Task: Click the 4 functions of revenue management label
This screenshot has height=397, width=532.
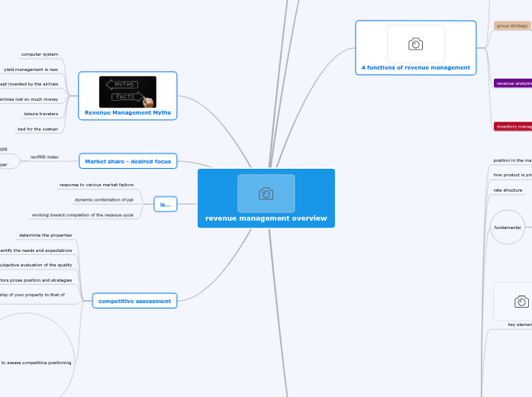Action: click(x=415, y=67)
